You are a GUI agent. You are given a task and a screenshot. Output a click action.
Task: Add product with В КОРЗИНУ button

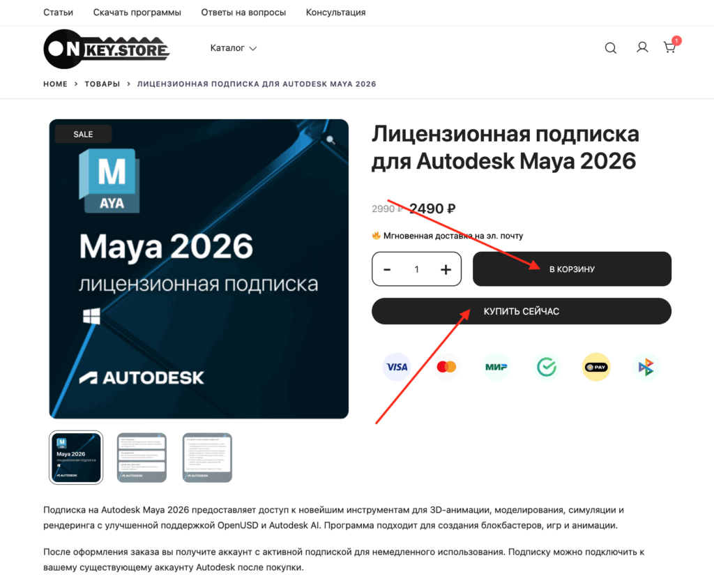572,269
